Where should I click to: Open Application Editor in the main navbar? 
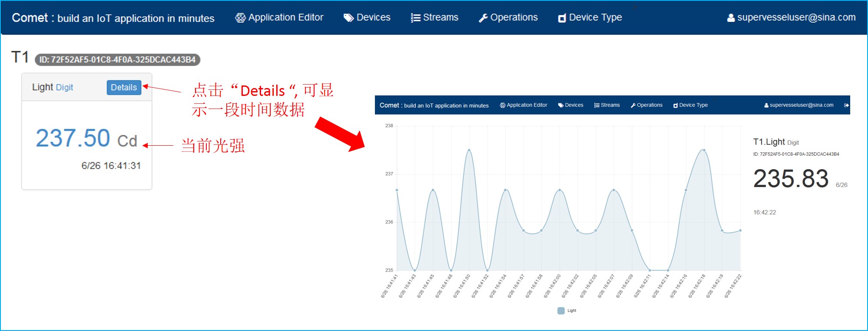click(x=279, y=17)
